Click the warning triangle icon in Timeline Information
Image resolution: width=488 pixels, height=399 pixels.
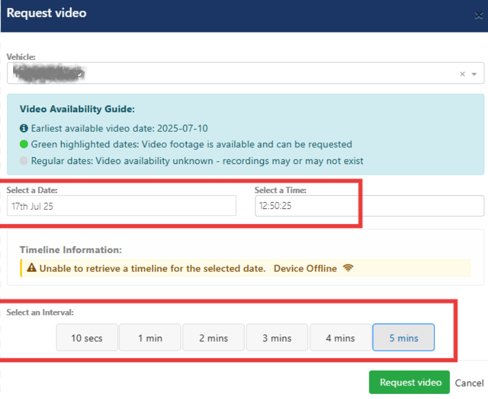[x=32, y=268]
